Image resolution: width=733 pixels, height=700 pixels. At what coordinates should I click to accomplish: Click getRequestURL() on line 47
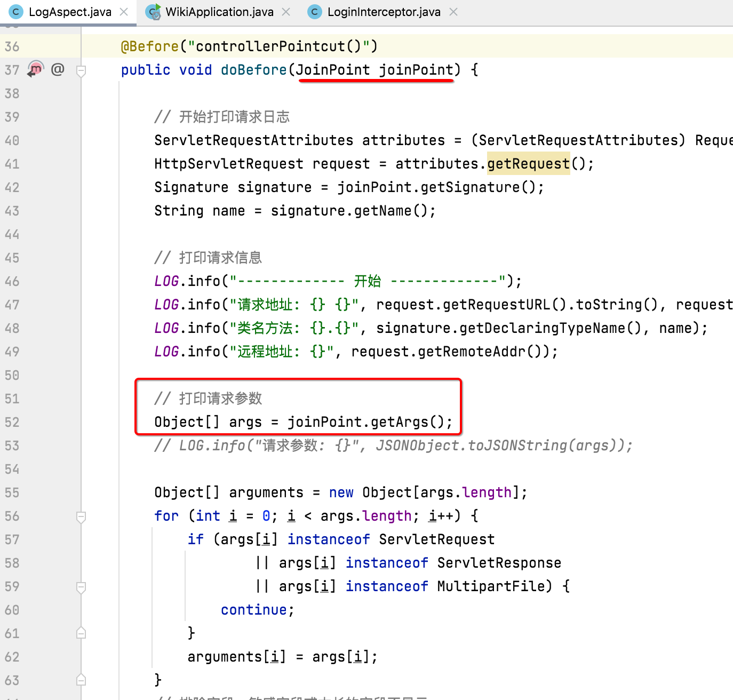point(505,305)
